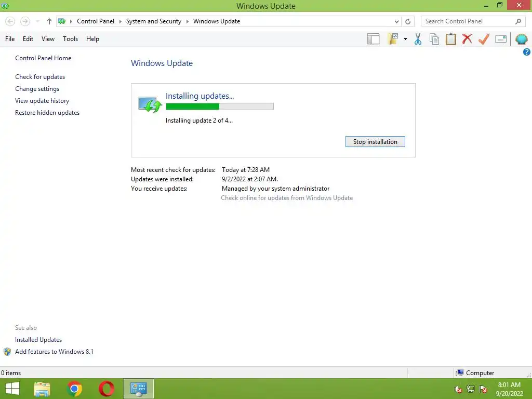Open the View menu
Image resolution: width=532 pixels, height=399 pixels.
tap(48, 38)
